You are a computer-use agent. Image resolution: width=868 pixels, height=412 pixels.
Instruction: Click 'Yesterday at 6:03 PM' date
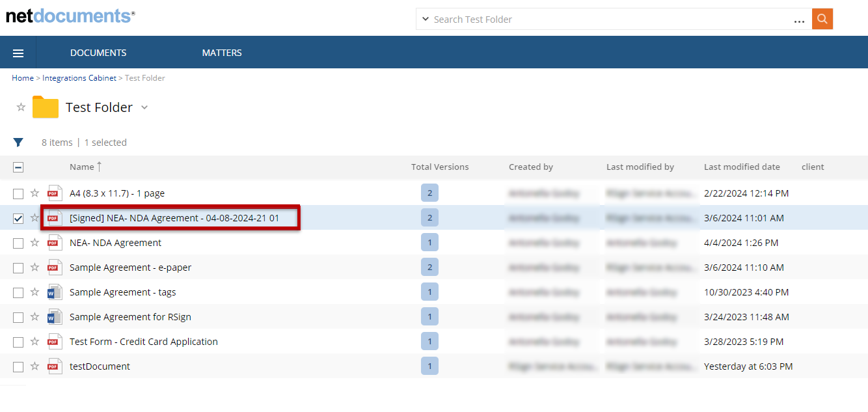(748, 366)
